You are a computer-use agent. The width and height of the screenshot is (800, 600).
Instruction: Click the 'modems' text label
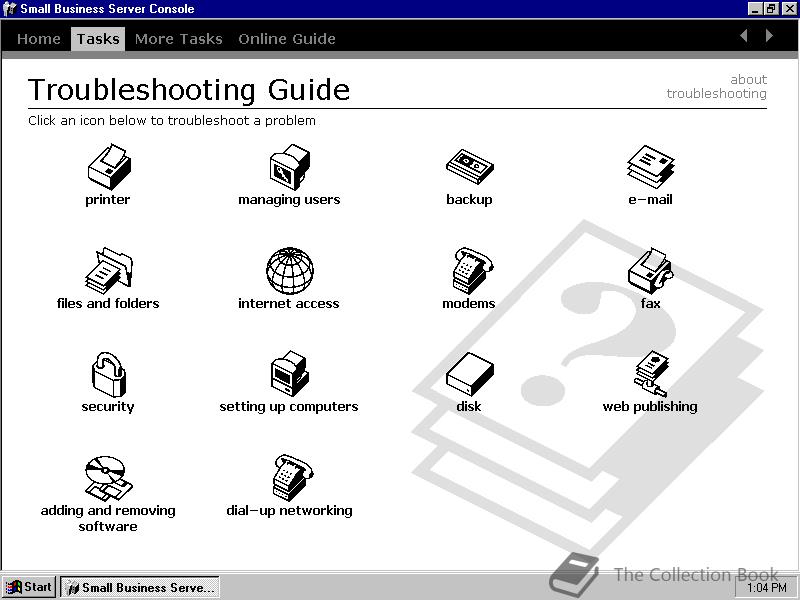pos(469,304)
